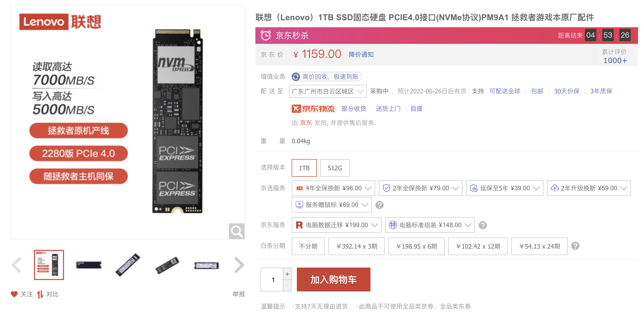The image size is (644, 314).
Task: Click the heart icon to follow product
Action: click(x=14, y=294)
